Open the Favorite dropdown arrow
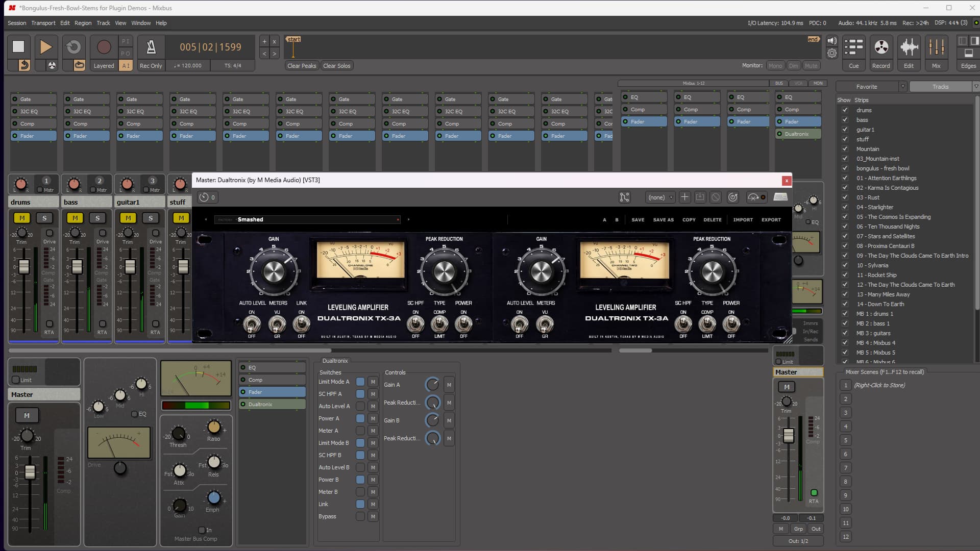 point(902,87)
